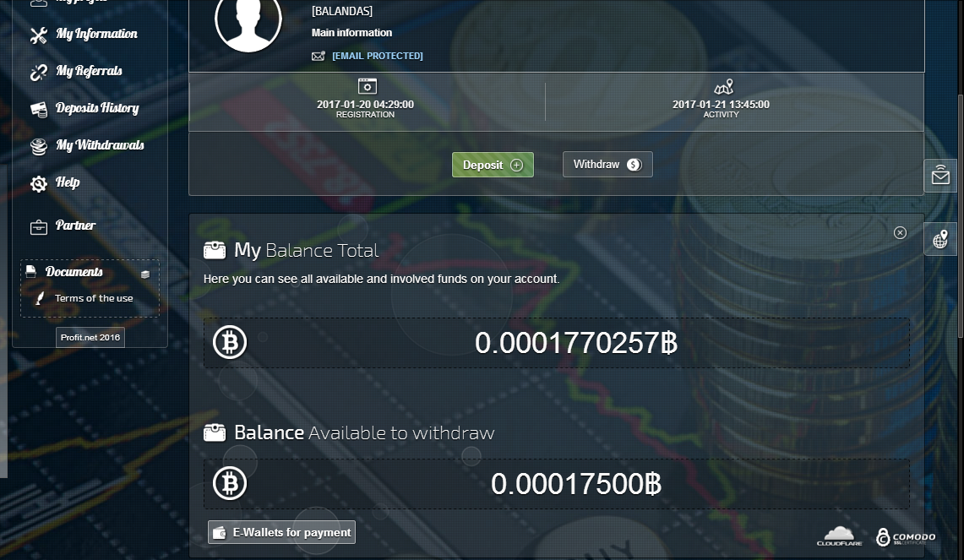Open My Referrals page
The width and height of the screenshot is (964, 560).
pos(88,72)
